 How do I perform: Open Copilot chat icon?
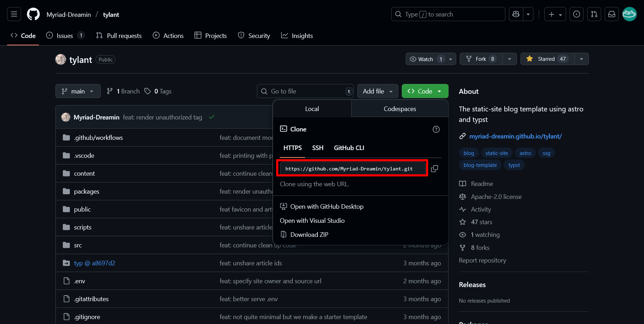click(x=516, y=14)
